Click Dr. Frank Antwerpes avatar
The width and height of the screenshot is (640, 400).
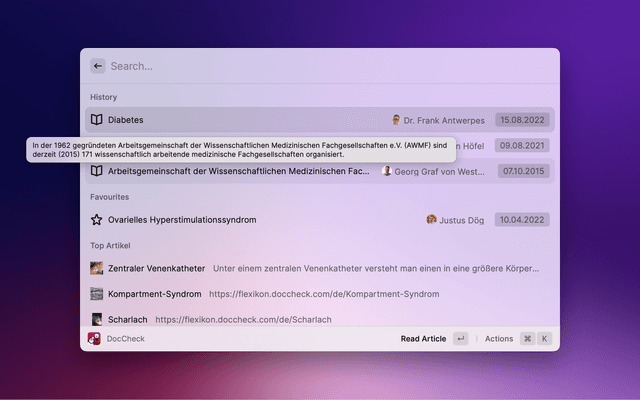(x=396, y=120)
